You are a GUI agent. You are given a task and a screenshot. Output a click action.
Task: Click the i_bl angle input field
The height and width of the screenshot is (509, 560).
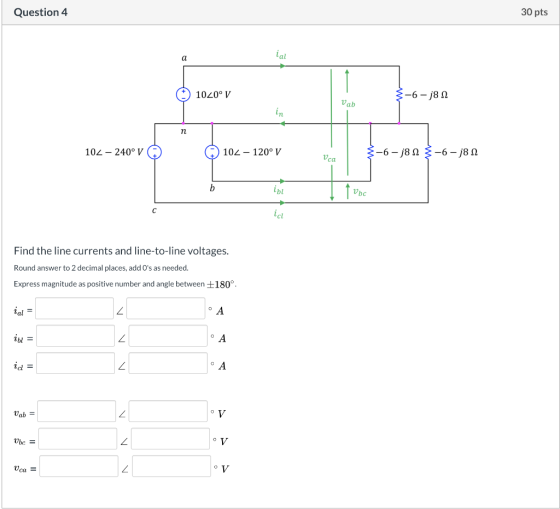[168, 336]
